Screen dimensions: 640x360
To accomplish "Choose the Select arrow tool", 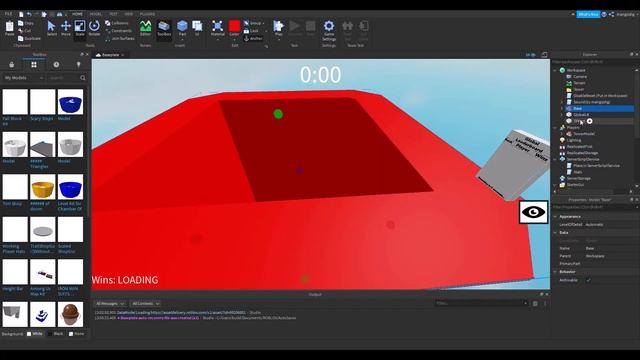I will pyautogui.click(x=51, y=29).
